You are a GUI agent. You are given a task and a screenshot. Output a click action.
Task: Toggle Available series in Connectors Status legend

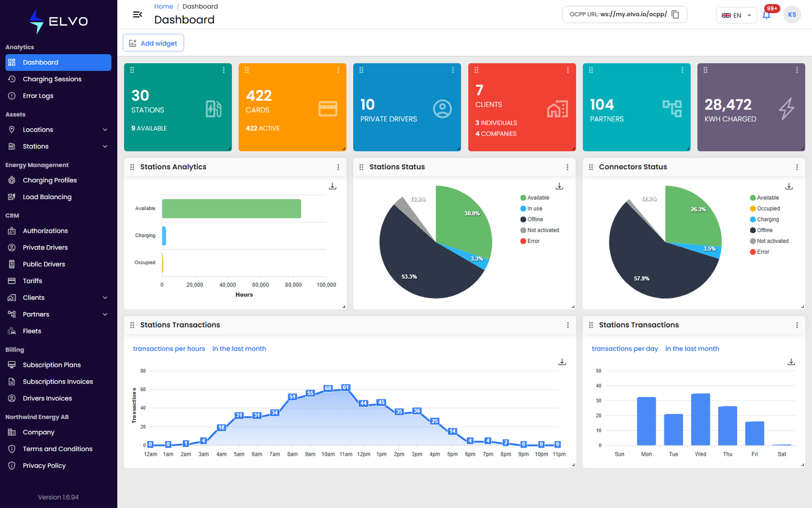pos(764,198)
